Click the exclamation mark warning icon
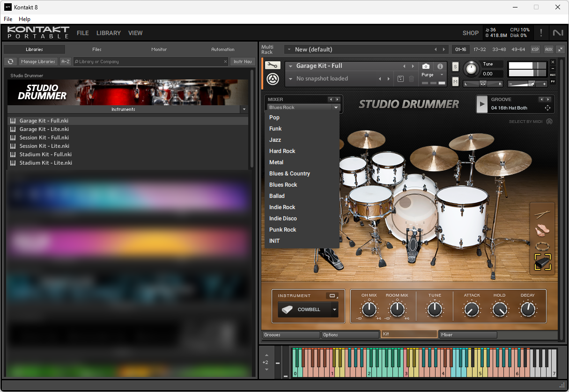569x392 pixels. pyautogui.click(x=541, y=33)
